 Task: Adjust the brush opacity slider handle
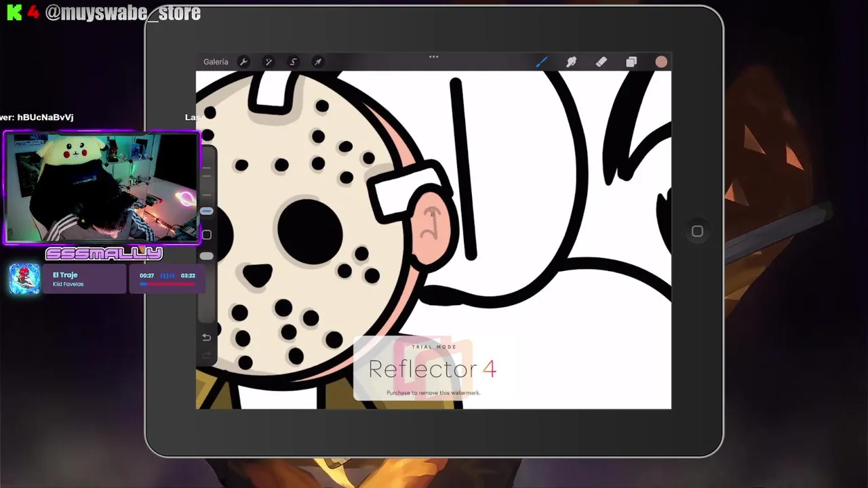pyautogui.click(x=207, y=256)
